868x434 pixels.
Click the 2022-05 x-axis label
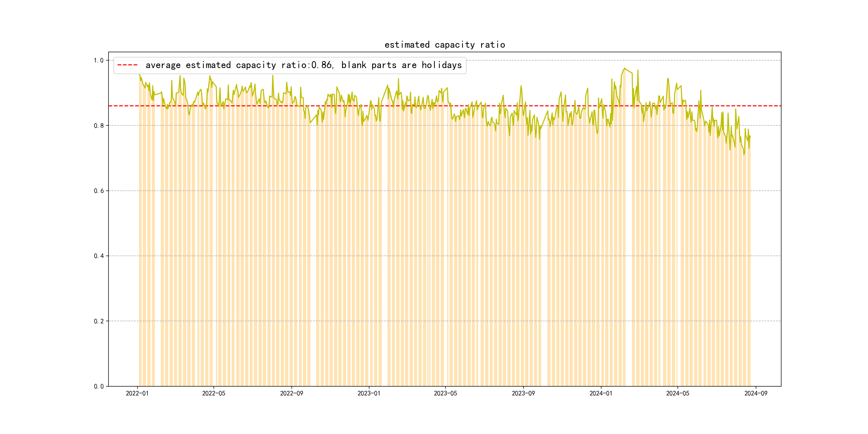[214, 393]
